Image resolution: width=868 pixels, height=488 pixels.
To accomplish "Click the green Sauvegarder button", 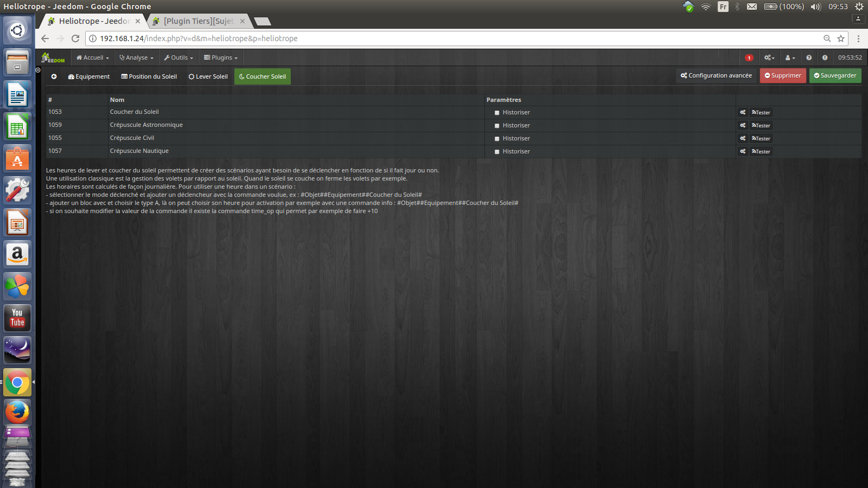I will pyautogui.click(x=835, y=75).
